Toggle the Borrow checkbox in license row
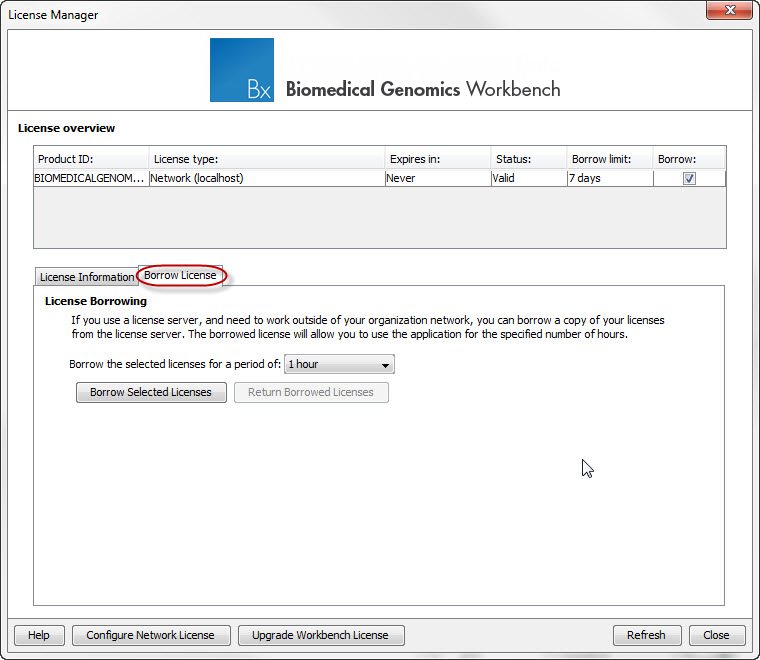 (689, 179)
